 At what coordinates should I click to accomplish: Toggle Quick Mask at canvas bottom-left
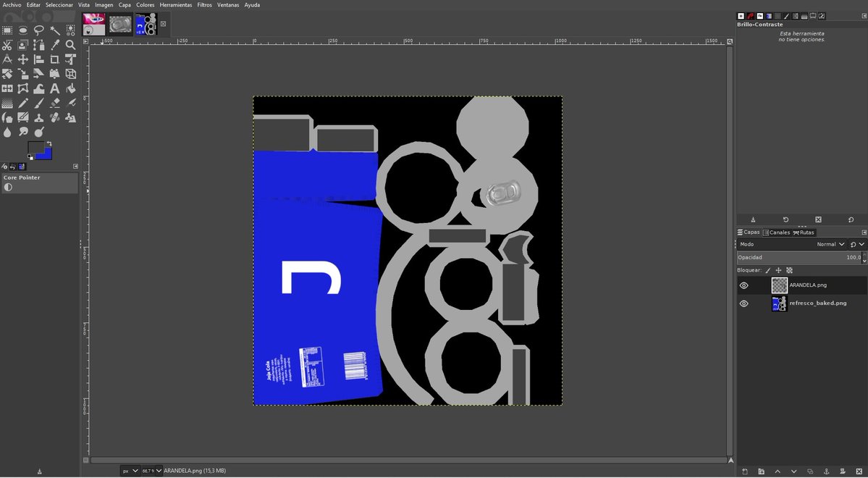86,460
